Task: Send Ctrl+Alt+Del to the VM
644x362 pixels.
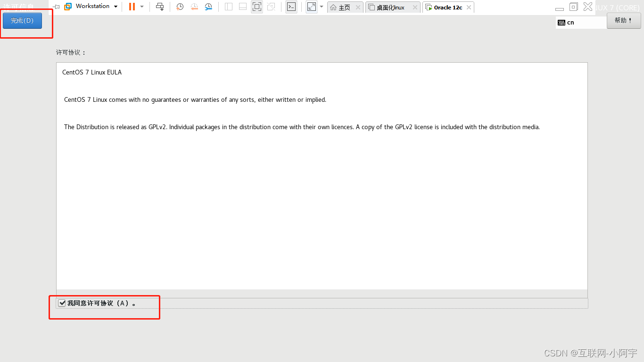Action: (x=160, y=7)
